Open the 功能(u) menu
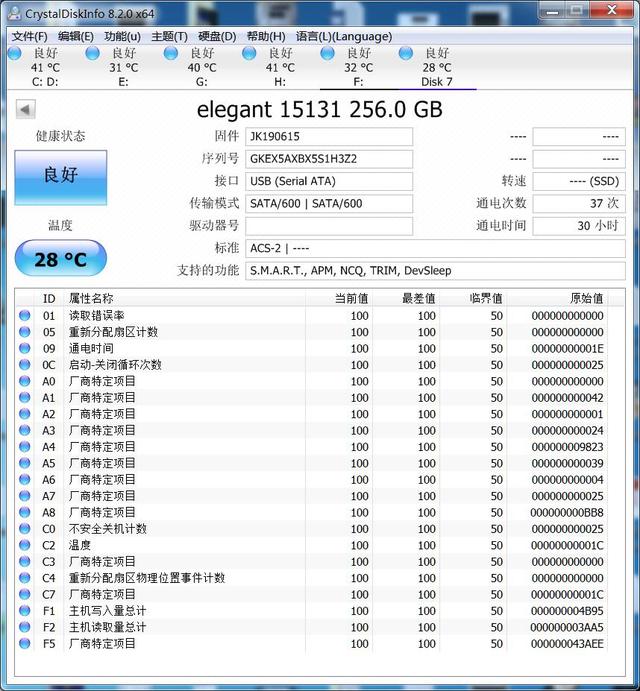Viewport: 640px width, 691px height. [x=122, y=36]
